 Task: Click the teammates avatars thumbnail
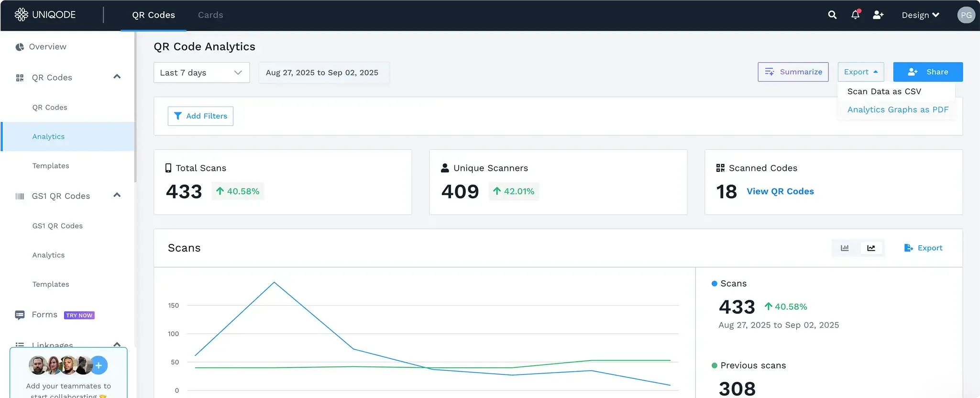pyautogui.click(x=60, y=365)
